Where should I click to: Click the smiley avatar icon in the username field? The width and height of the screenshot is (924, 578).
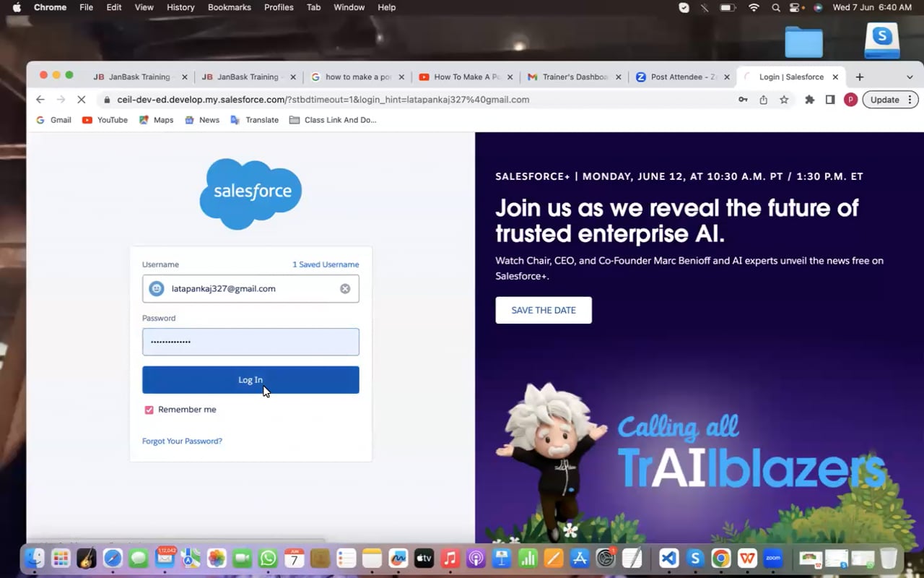pos(156,288)
